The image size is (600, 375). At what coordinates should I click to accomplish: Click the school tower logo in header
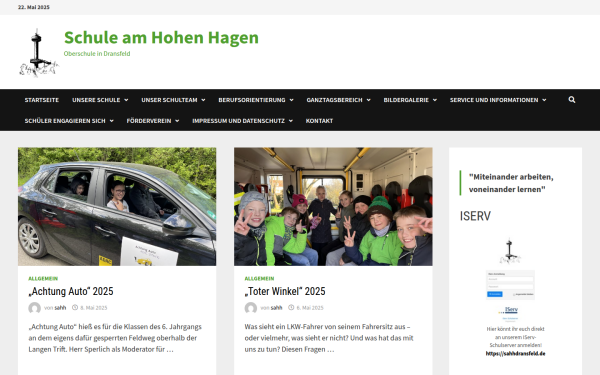[x=38, y=53]
